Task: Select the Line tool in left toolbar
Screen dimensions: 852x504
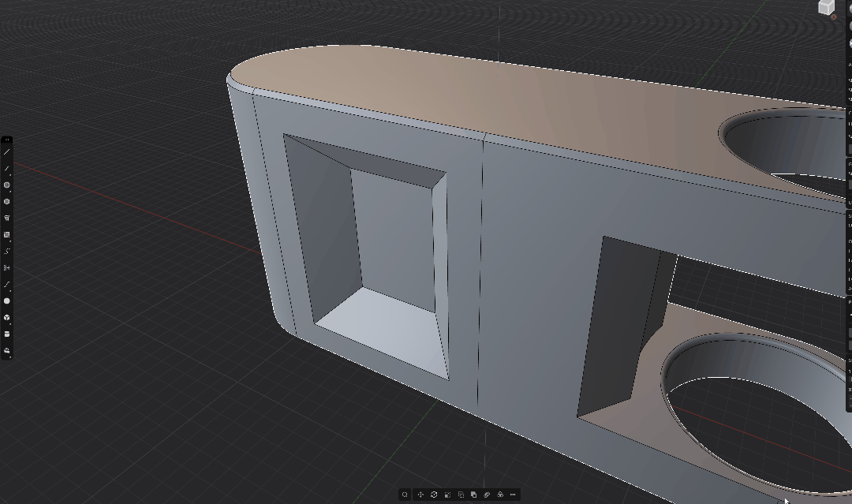Action: tap(6, 152)
